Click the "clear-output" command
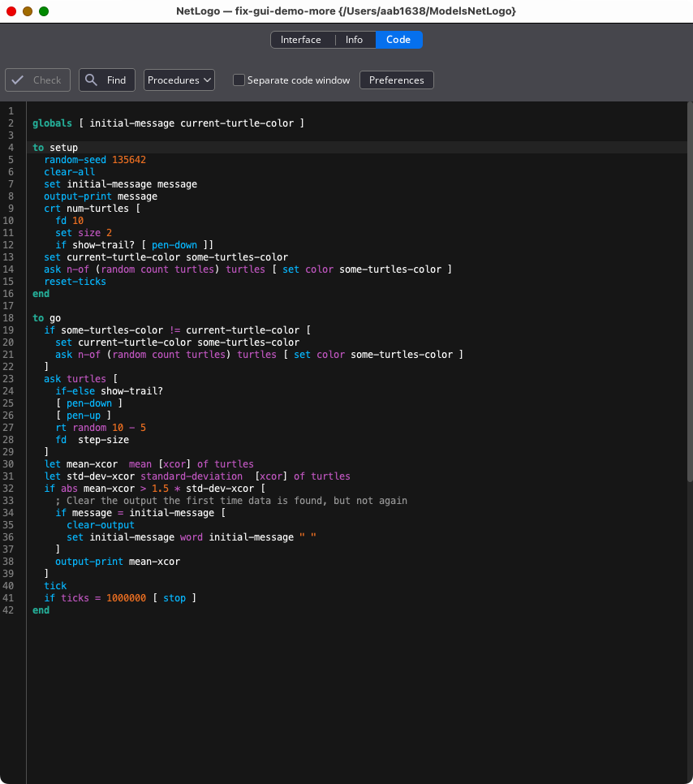 tap(101, 525)
